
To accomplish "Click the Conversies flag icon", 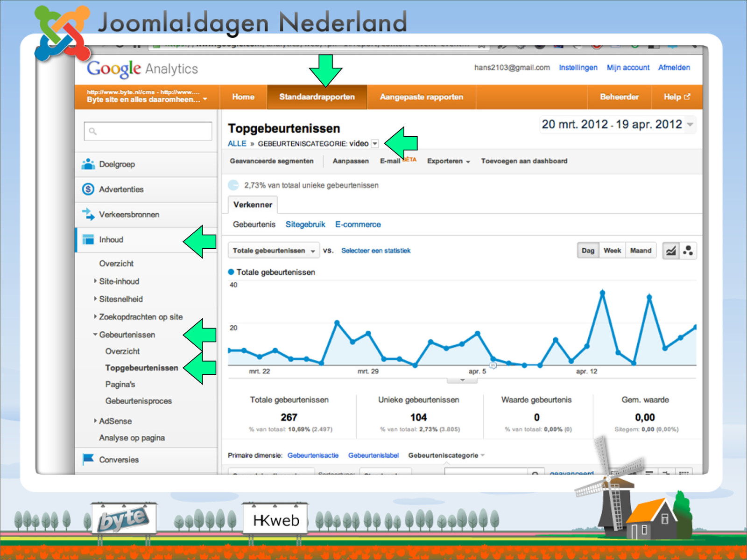I will [88, 459].
